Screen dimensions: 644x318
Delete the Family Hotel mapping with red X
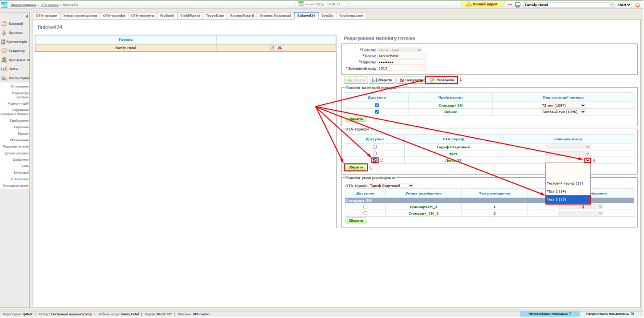pos(279,48)
